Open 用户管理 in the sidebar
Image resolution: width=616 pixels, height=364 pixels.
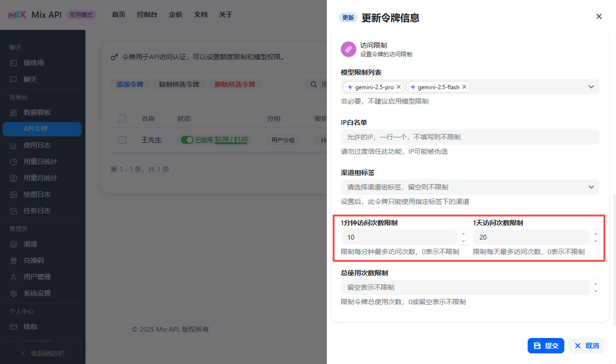pos(37,277)
